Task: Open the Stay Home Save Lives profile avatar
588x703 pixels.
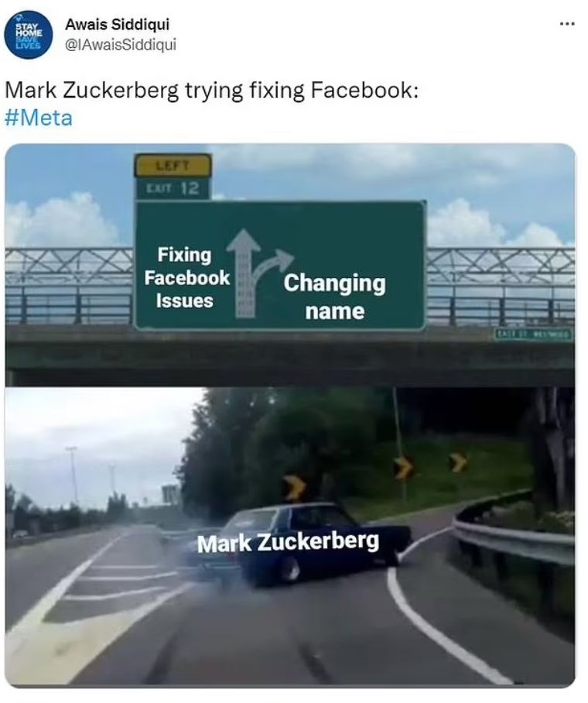Action: 28,34
